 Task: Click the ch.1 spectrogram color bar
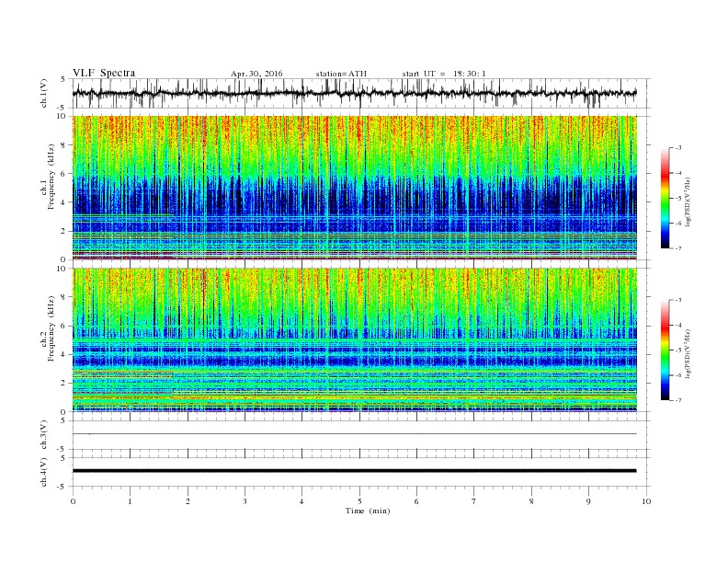tap(665, 198)
